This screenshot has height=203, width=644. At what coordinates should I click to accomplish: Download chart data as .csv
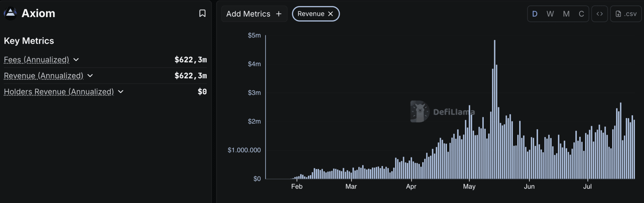pos(626,14)
